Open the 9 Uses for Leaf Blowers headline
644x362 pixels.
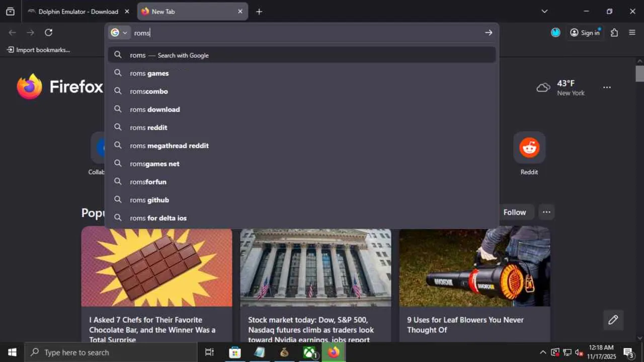point(465,325)
